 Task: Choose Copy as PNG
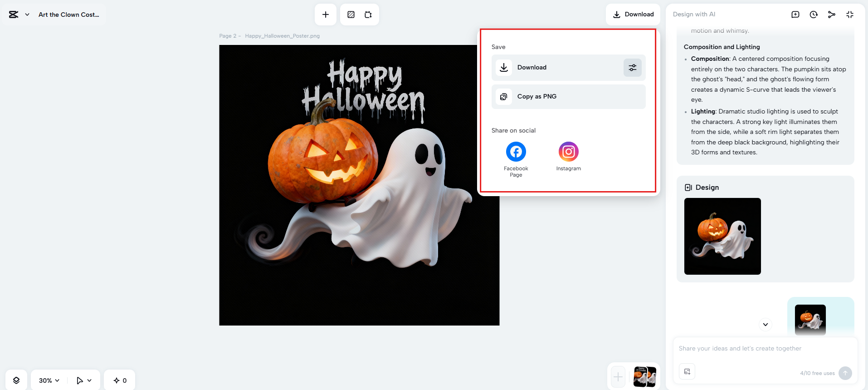coord(569,97)
